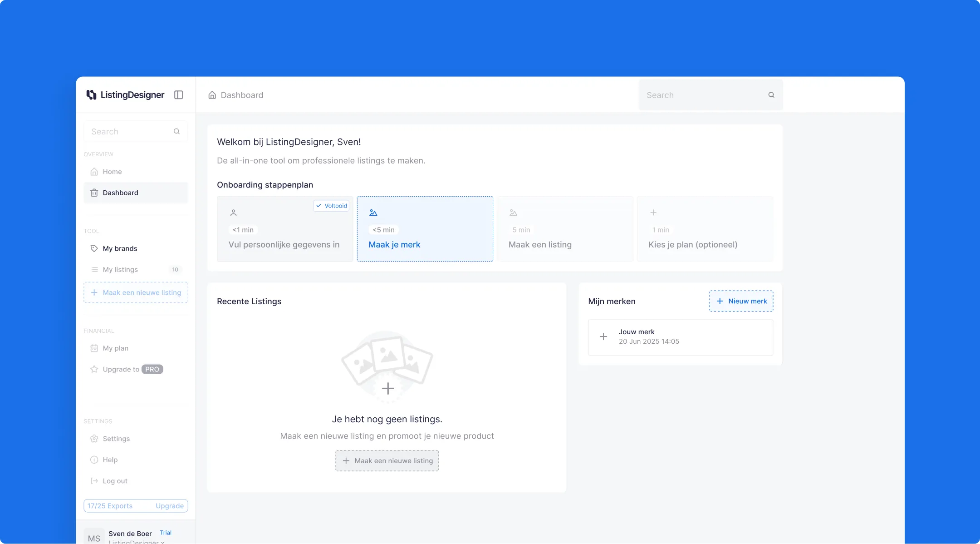The image size is (980, 544).
Task: Click sidebar Maak een nieuwe listing button
Action: (x=136, y=292)
